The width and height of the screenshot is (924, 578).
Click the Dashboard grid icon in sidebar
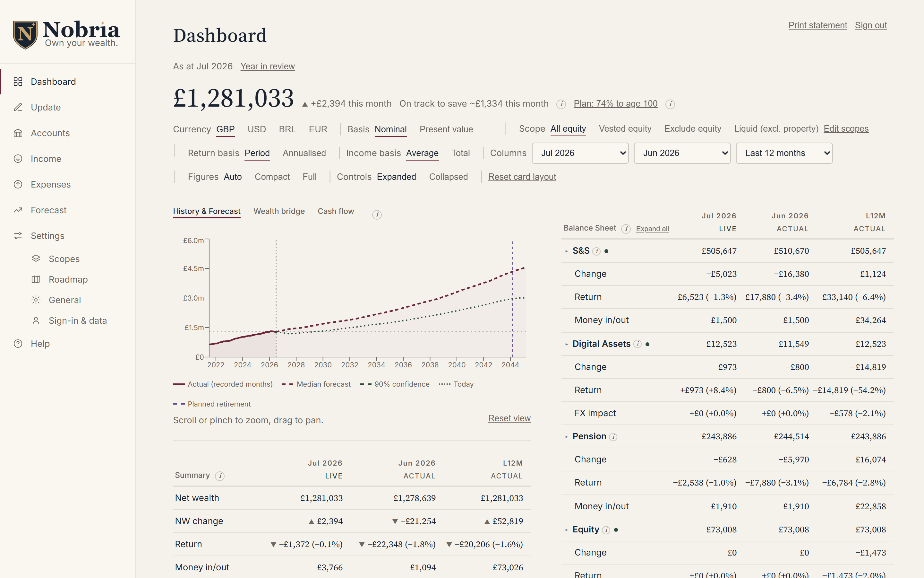(18, 82)
